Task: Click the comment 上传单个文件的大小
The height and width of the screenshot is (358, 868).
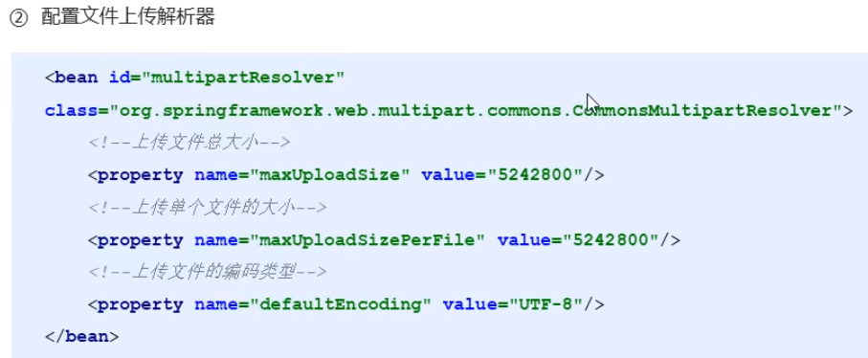Action: pyautogui.click(x=207, y=208)
